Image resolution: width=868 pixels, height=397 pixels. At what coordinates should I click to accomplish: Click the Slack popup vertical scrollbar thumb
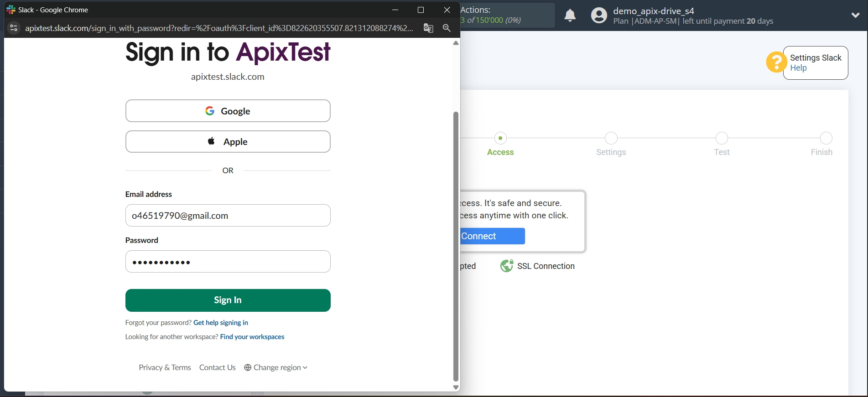[456, 246]
